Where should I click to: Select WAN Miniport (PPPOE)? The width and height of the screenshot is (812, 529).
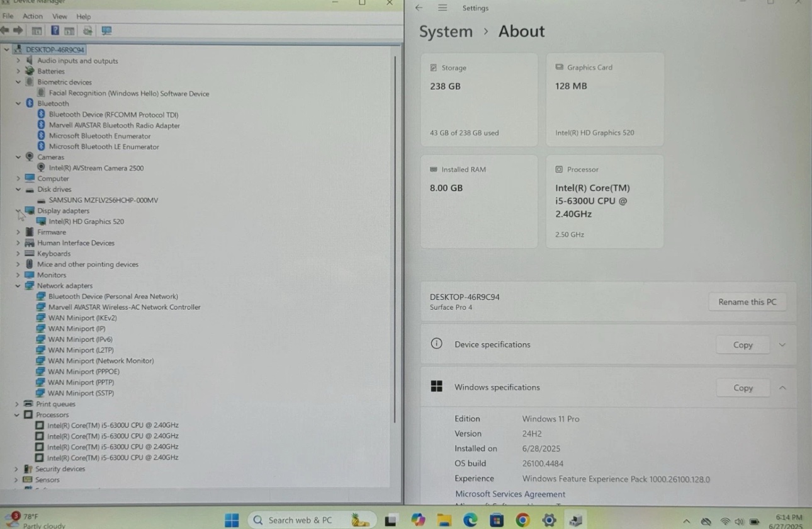pyautogui.click(x=84, y=372)
